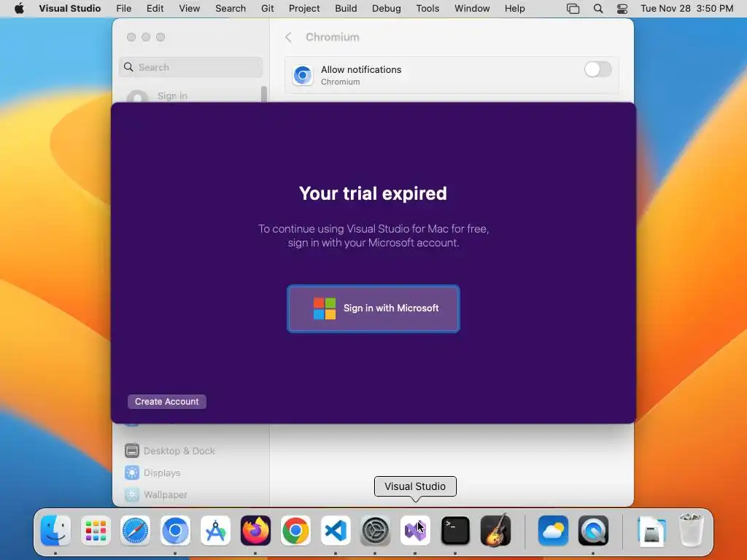This screenshot has height=560, width=747.
Task: Click the date and time in menu bar
Action: [x=686, y=8]
